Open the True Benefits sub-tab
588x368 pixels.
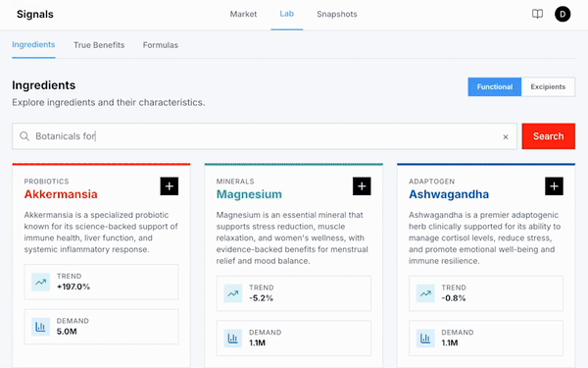click(99, 45)
